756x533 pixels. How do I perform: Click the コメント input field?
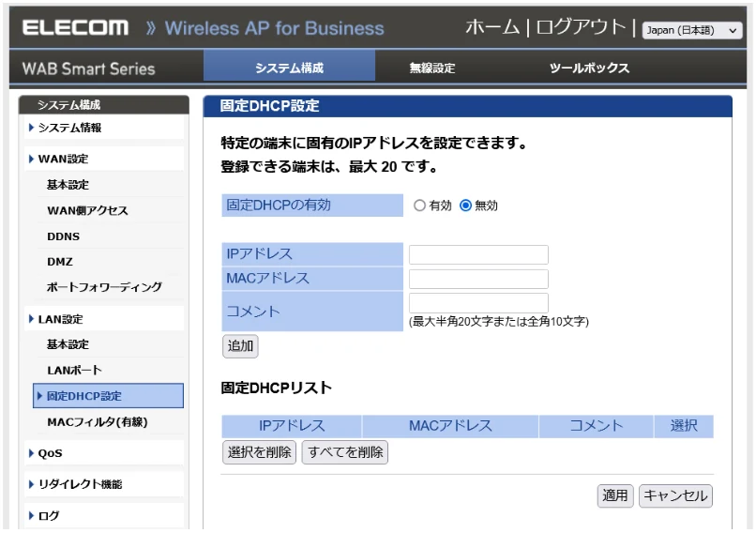(x=478, y=302)
